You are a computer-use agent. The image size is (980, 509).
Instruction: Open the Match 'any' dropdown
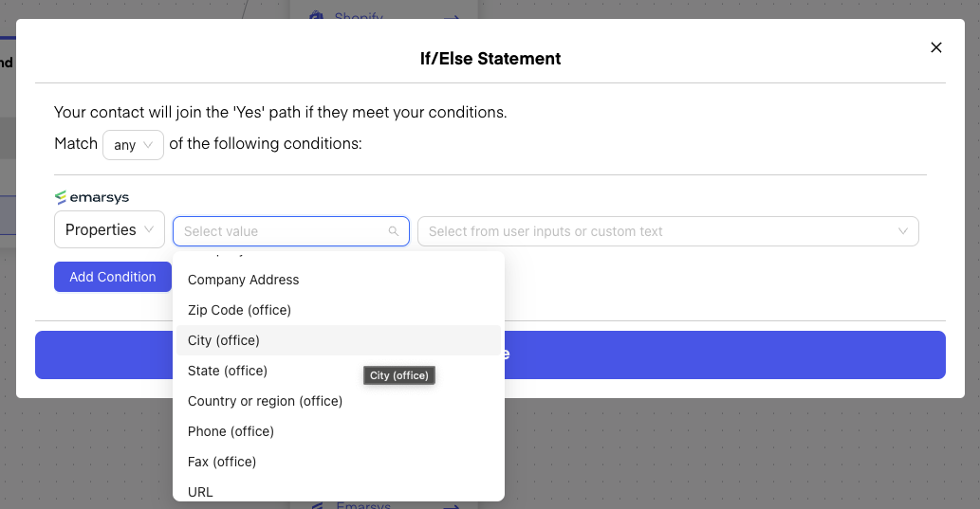[133, 145]
